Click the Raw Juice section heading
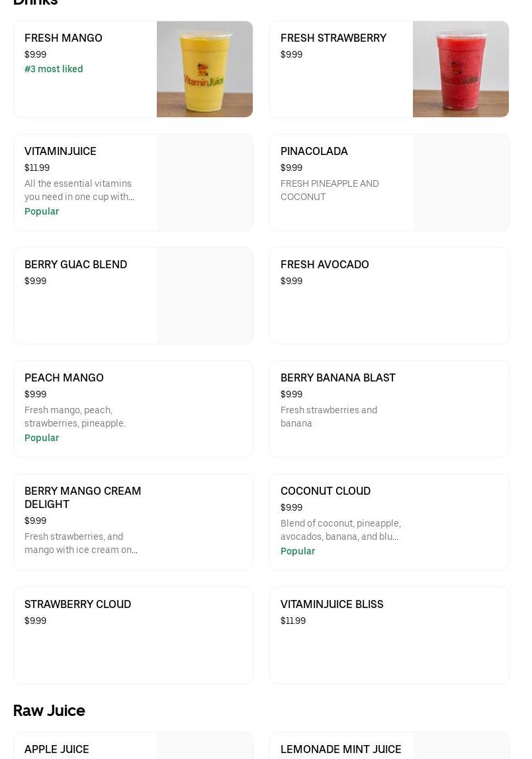532x759 pixels. [x=49, y=711]
